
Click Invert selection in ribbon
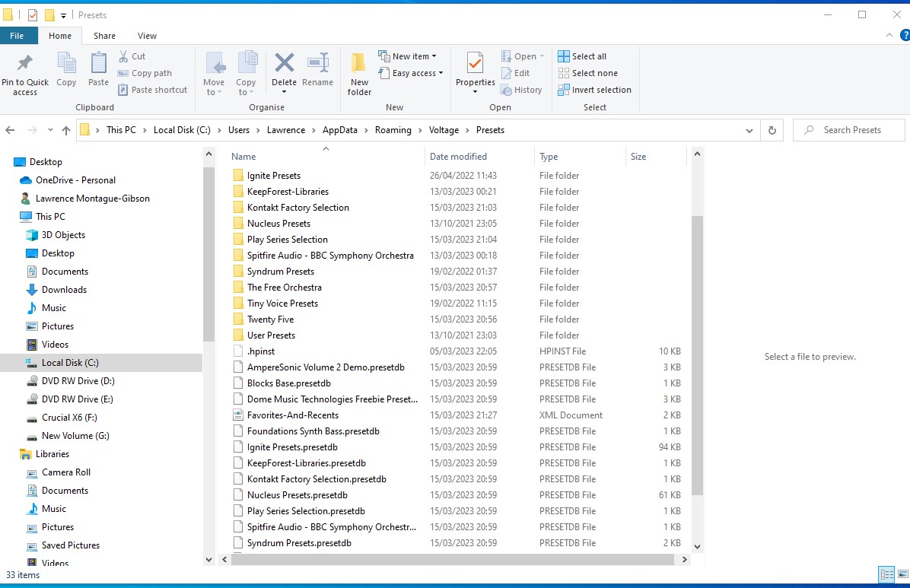[594, 90]
